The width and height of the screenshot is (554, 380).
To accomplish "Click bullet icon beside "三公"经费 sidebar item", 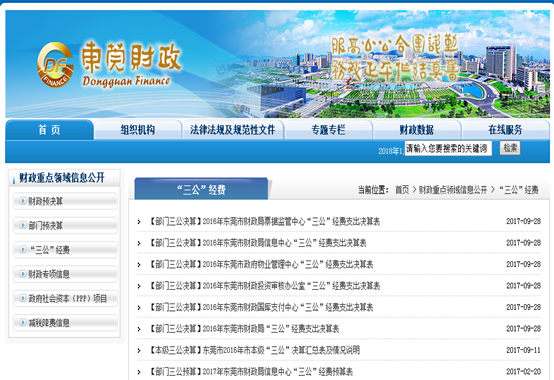I will 23,250.
